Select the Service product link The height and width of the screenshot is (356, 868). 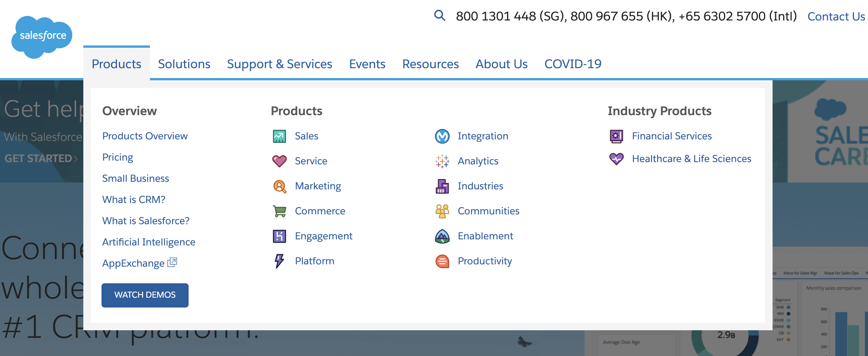pyautogui.click(x=311, y=161)
